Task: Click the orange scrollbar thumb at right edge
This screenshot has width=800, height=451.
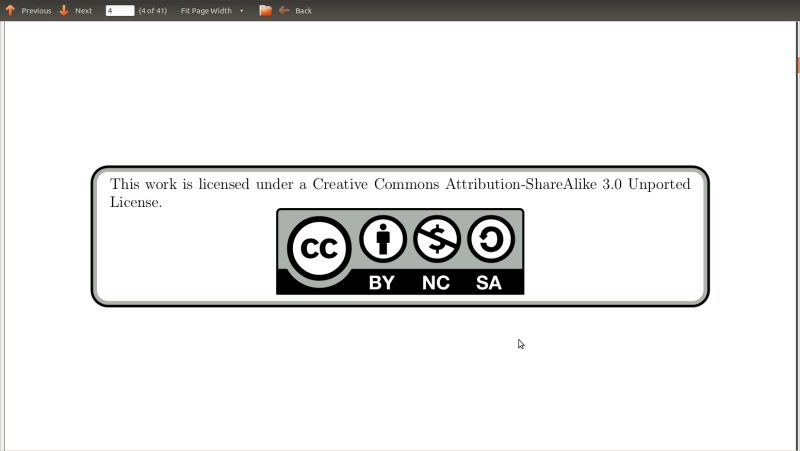Action: click(x=798, y=65)
